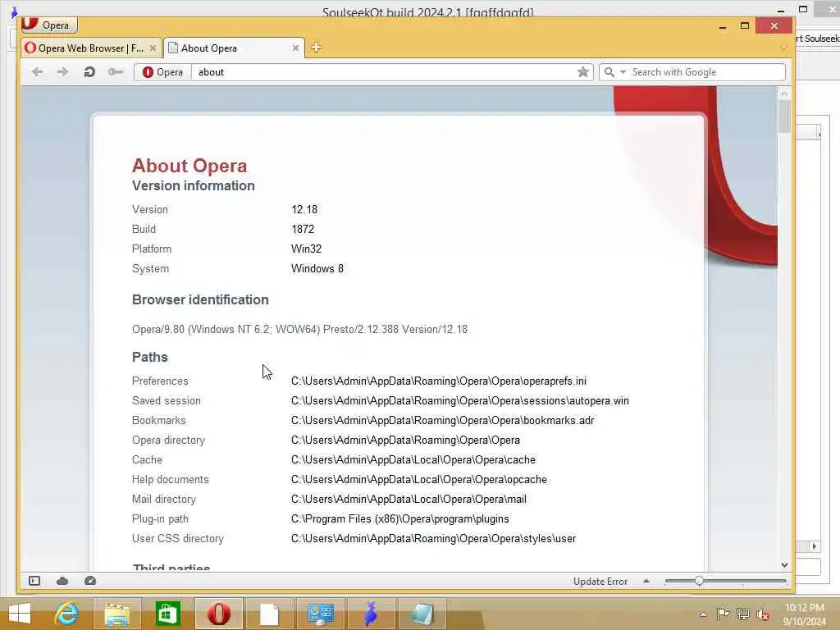Click the password wand key icon
Image resolution: width=840 pixels, height=630 pixels.
pyautogui.click(x=115, y=72)
